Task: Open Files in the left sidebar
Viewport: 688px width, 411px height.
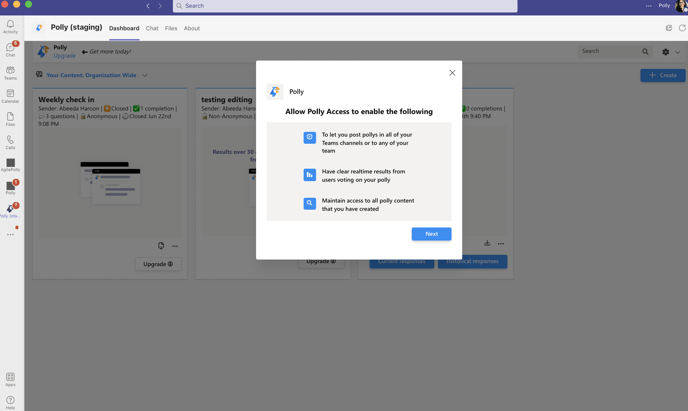Action: 10,119
